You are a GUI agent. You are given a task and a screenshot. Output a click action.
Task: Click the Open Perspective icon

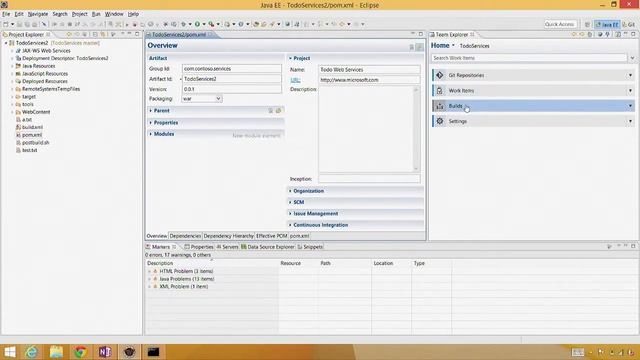pyautogui.click(x=587, y=24)
